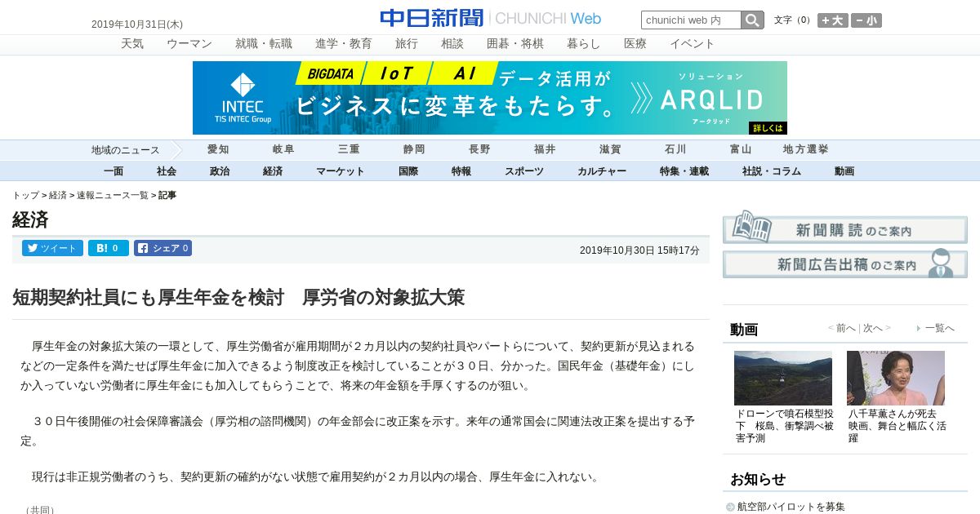Open 特集・連載 features tab
The height and width of the screenshot is (514, 980).
(684, 171)
